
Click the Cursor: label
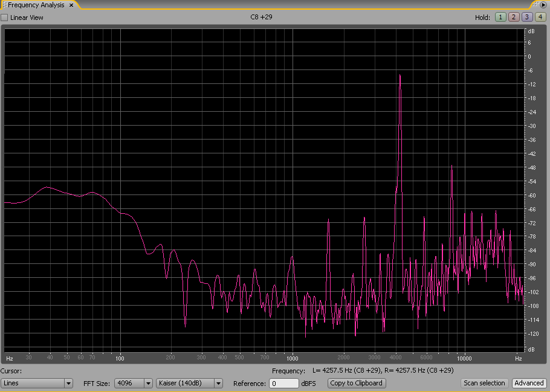coord(11,371)
